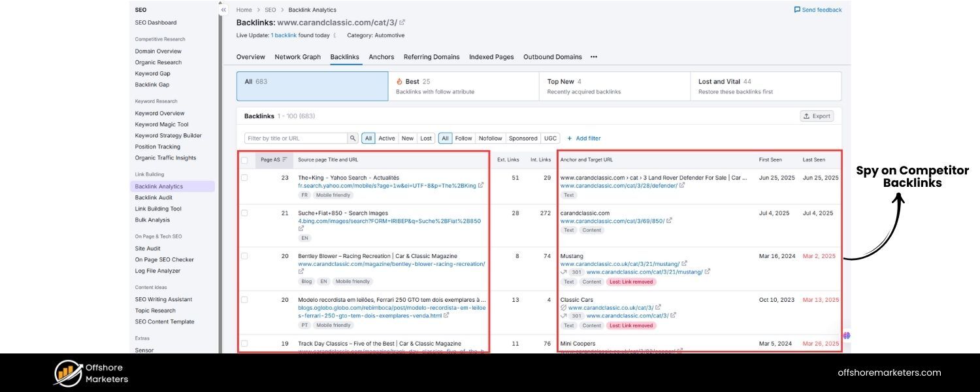Open the '1 backlink' found today link
This screenshot has width=980, height=392.
284,35
